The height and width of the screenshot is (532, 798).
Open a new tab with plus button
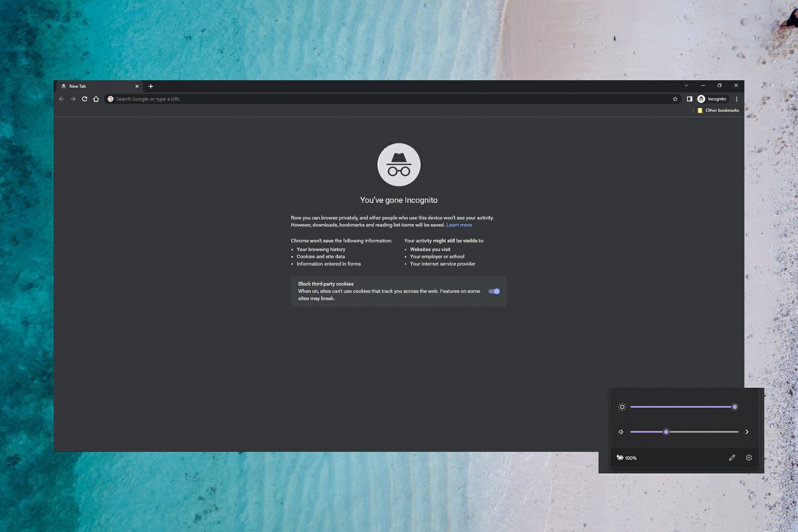tap(151, 86)
